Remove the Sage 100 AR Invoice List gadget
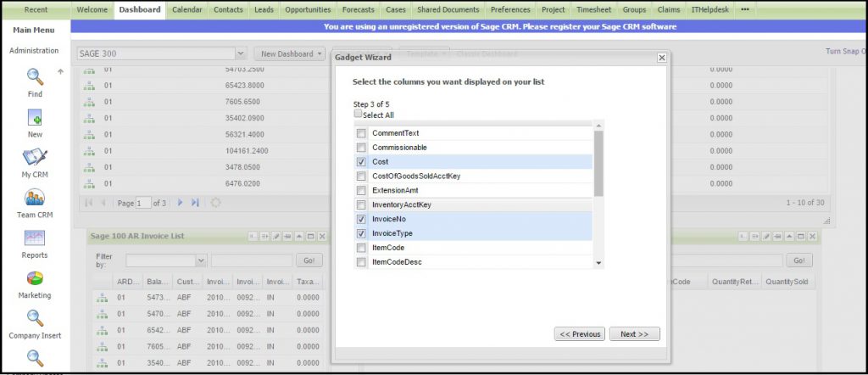 coord(322,237)
